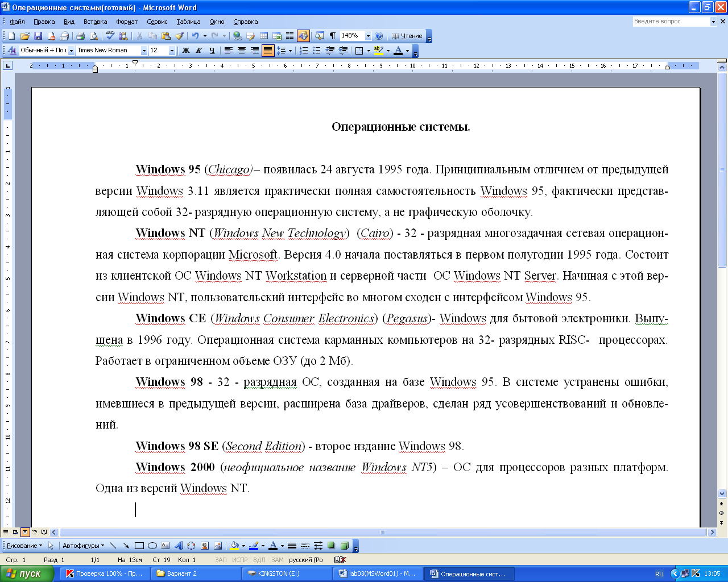Insert a text box from Drawing toolbar

[x=166, y=546]
